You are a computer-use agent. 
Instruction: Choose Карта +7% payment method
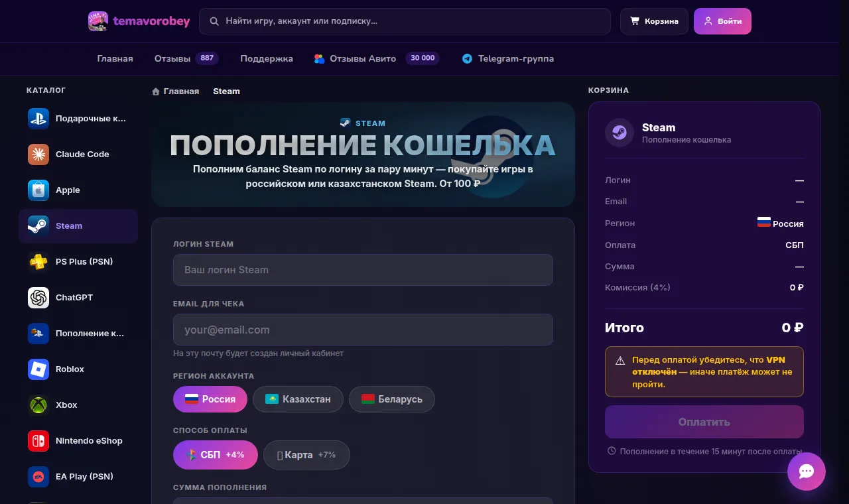[x=306, y=455]
